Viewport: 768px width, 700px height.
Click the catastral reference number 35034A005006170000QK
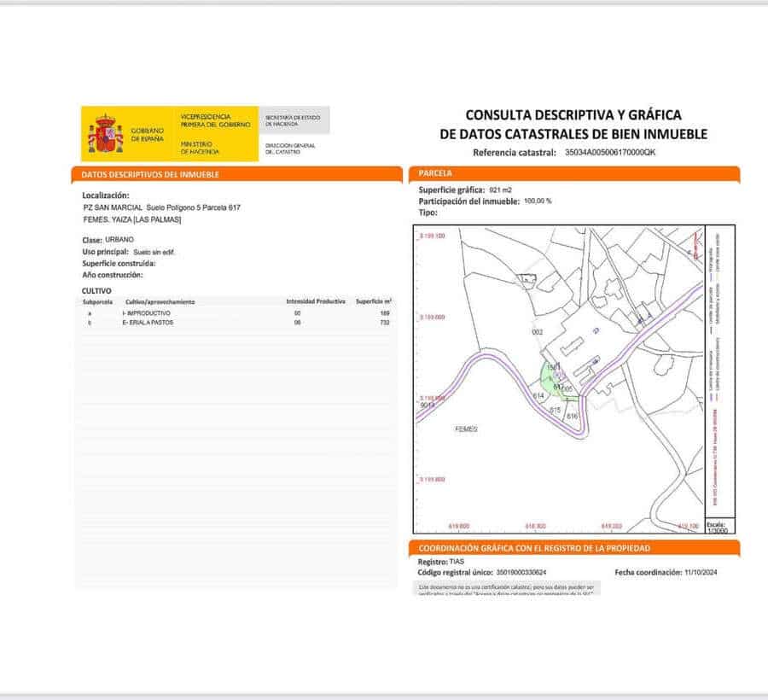tap(610, 153)
